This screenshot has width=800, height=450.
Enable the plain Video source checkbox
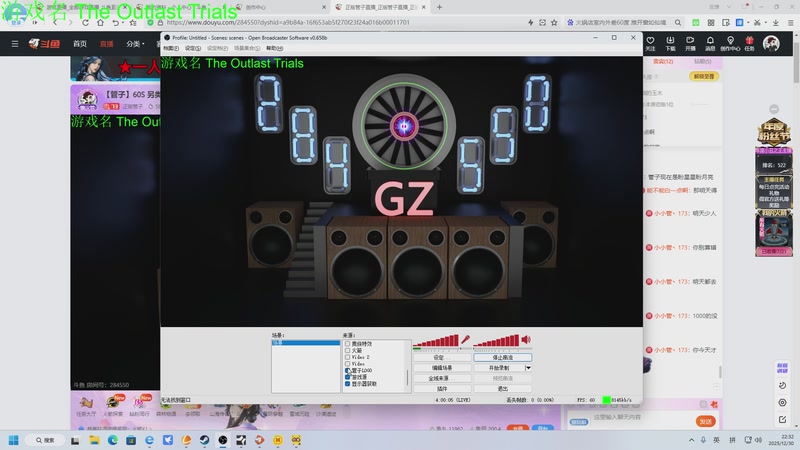347,364
